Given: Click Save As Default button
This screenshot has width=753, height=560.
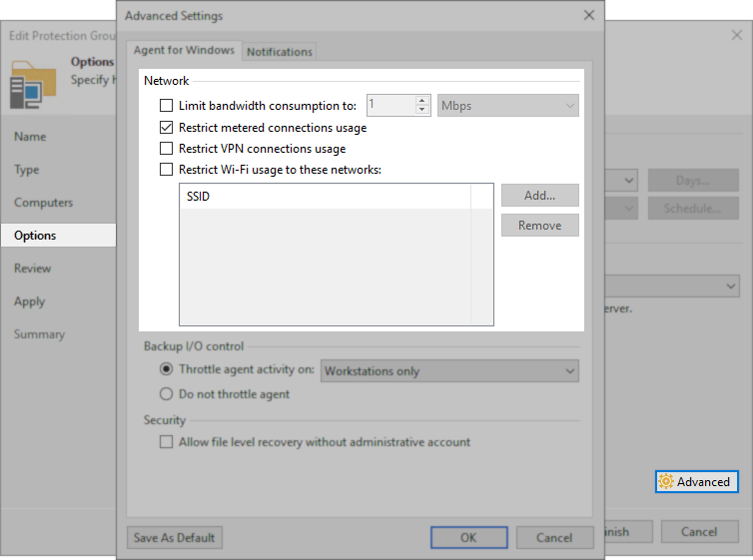Looking at the screenshot, I should point(175,537).
